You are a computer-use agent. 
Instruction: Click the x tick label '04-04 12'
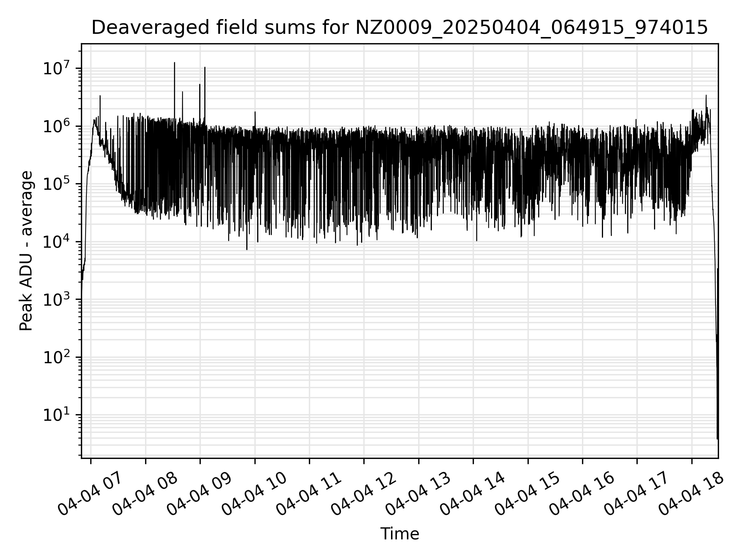tap(364, 494)
